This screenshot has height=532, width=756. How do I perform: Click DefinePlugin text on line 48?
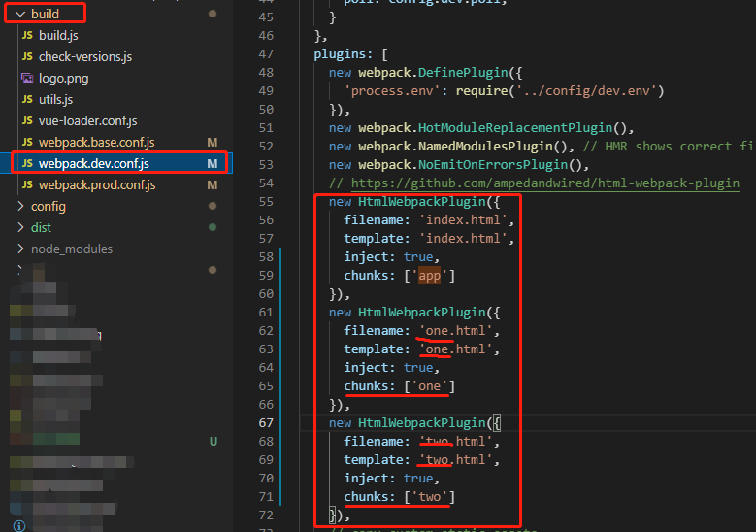click(x=463, y=73)
